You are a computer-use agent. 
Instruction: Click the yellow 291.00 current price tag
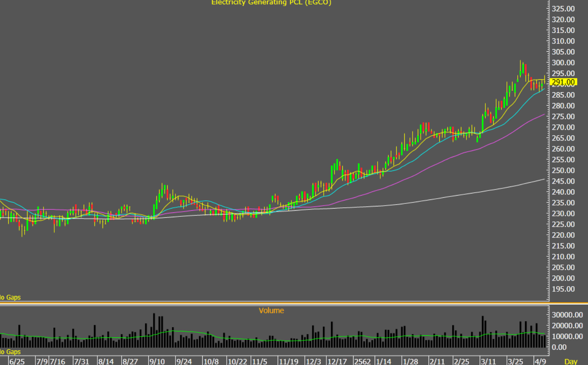[564, 82]
